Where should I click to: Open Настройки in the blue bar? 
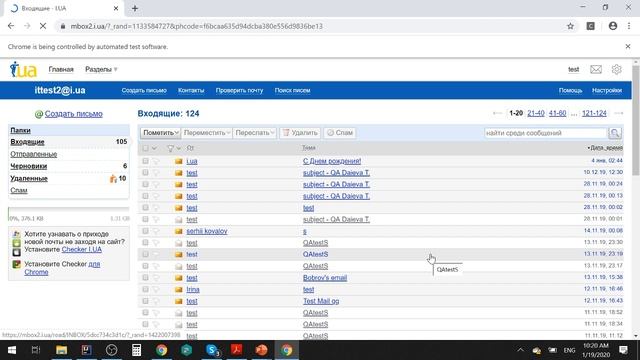pyautogui.click(x=607, y=91)
